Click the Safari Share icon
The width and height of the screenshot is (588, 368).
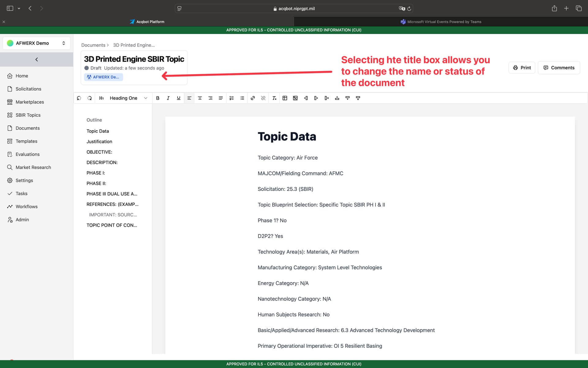[554, 8]
